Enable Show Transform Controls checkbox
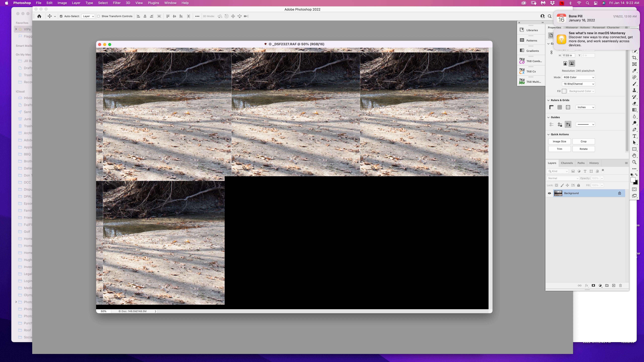This screenshot has height=362, width=644. (98, 16)
